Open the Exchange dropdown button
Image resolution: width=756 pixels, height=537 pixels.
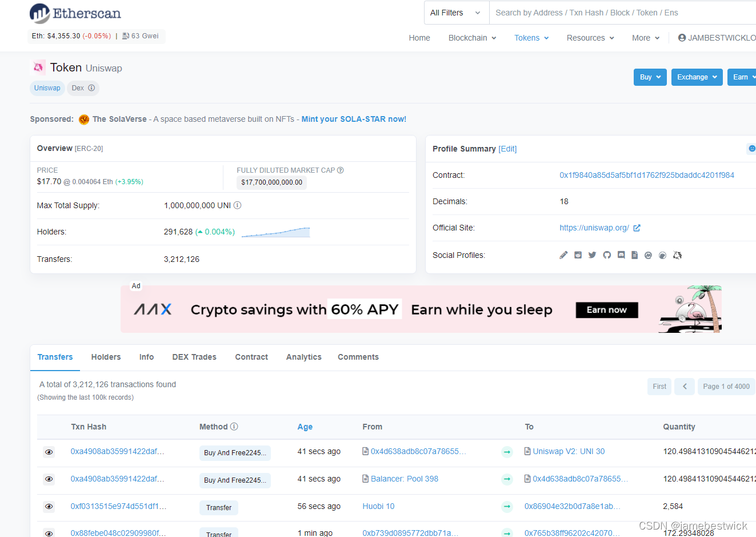[697, 77]
